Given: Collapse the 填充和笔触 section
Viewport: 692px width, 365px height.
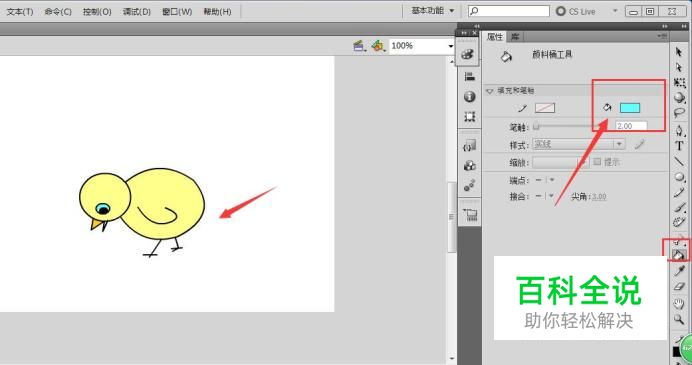Looking at the screenshot, I should 489,91.
